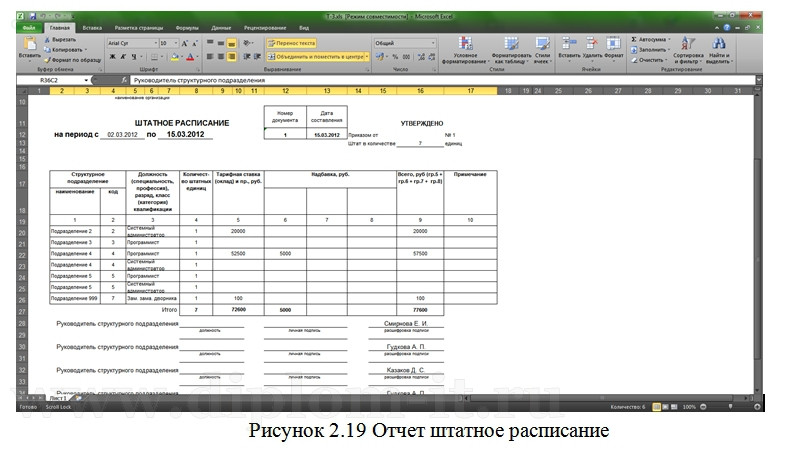The height and width of the screenshot is (457, 787).
Task: Open the font name dropdown Arial Cyr
Action: click(155, 43)
